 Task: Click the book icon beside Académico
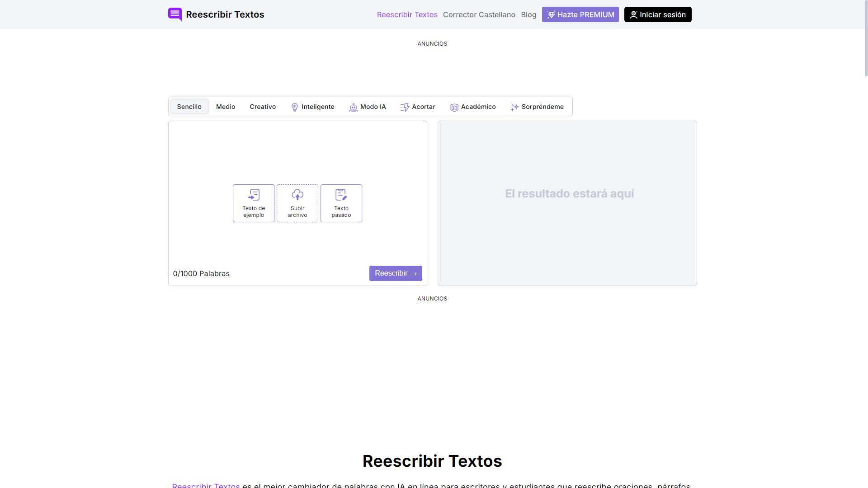click(x=454, y=107)
